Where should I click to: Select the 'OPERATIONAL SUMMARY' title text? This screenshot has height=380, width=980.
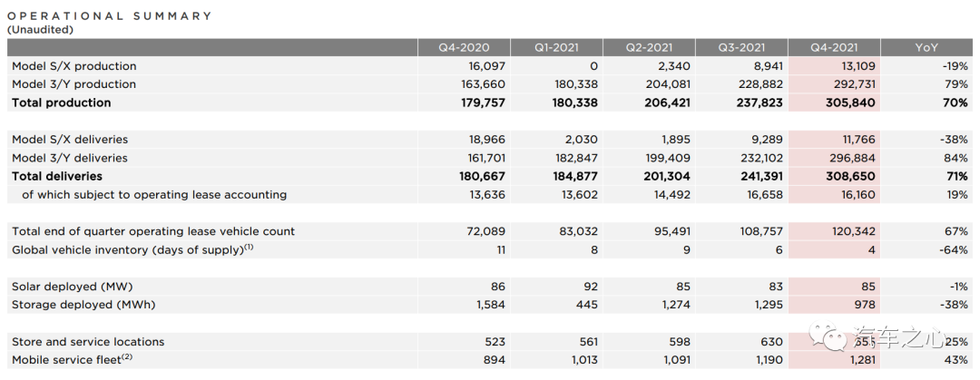point(110,16)
